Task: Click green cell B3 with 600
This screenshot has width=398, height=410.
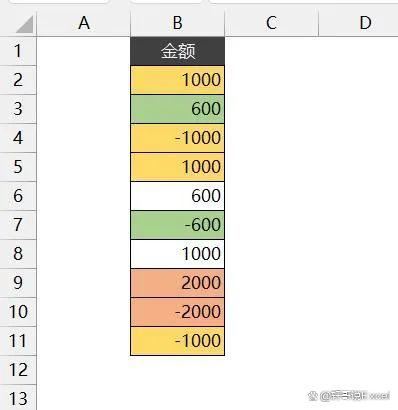Action: 178,109
